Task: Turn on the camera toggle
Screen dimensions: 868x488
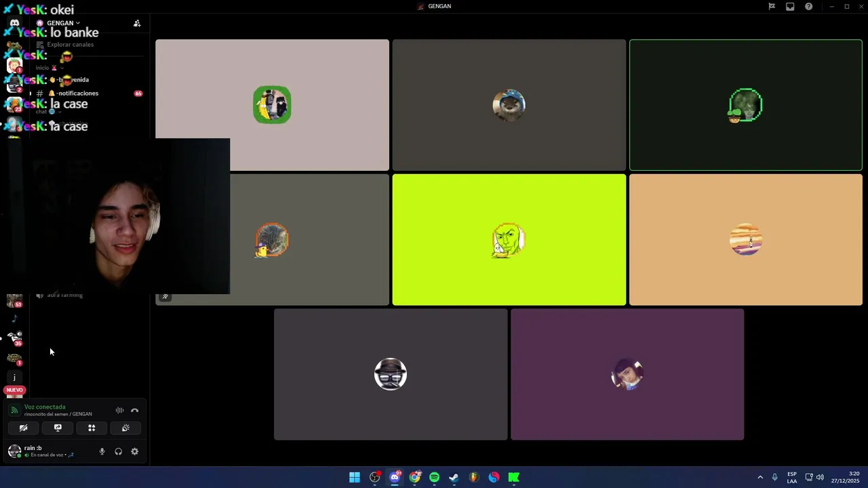Action: coord(23,428)
